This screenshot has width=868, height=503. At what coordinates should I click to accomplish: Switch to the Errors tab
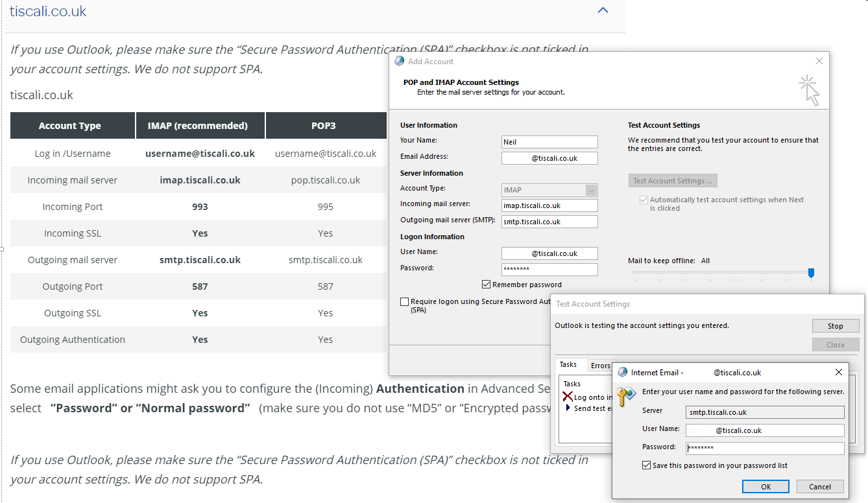[600, 366]
